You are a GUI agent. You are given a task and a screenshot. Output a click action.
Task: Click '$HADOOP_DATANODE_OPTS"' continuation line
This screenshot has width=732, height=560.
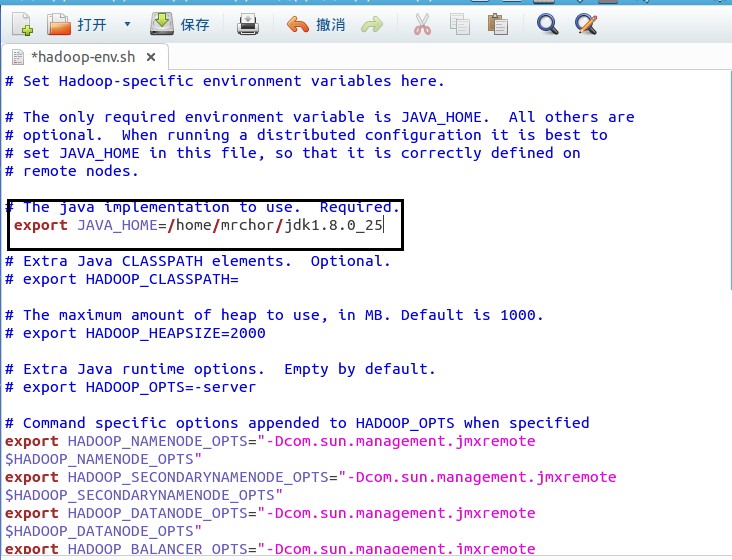point(103,532)
